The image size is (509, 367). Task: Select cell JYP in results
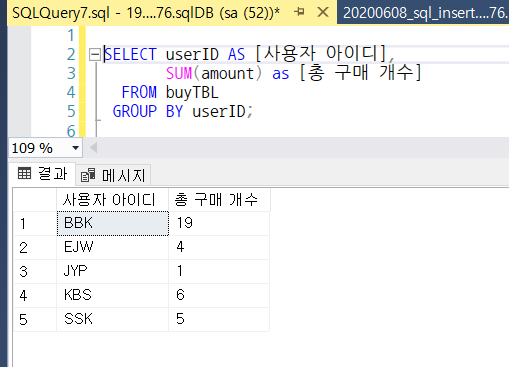click(x=113, y=271)
